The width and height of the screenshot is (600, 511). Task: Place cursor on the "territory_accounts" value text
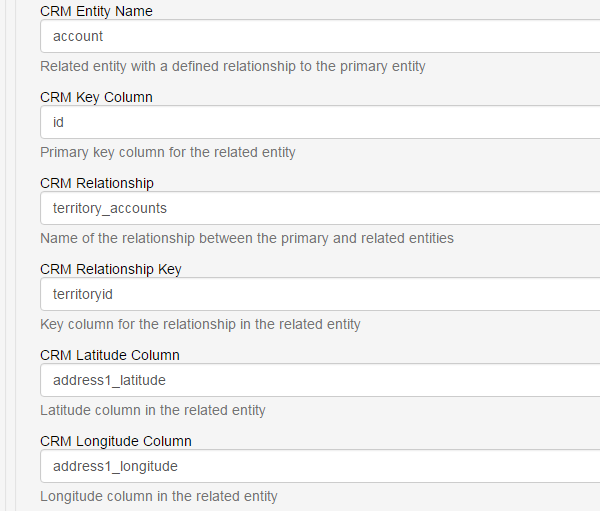110,208
